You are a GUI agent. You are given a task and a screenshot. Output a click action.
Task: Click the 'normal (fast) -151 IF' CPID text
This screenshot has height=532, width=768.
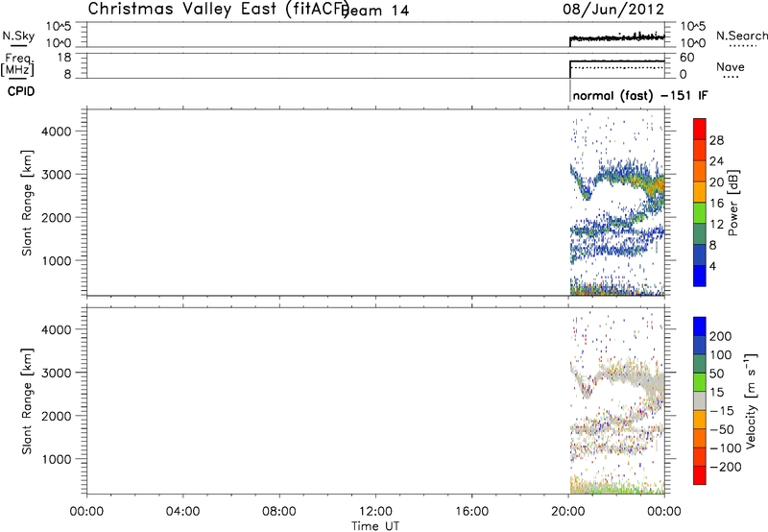click(639, 95)
